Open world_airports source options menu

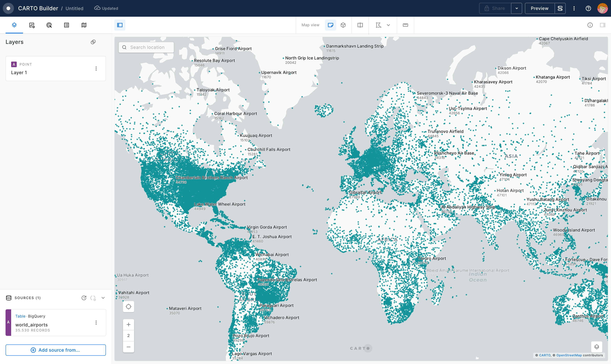[x=96, y=323]
